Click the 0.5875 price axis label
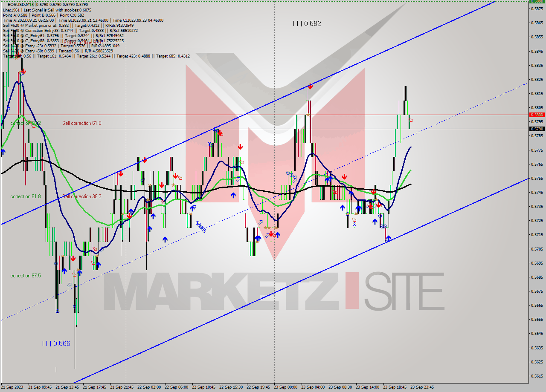 pyautogui.click(x=538, y=9)
